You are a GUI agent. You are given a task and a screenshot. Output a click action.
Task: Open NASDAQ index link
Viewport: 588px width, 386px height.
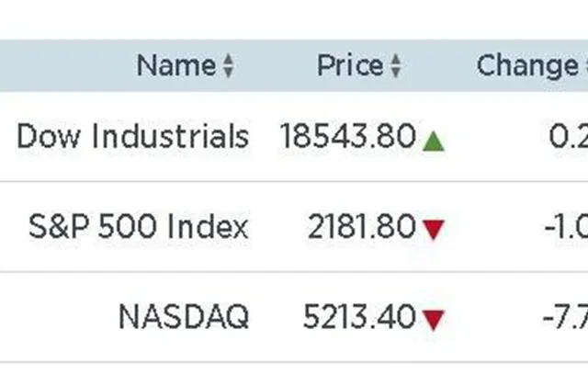184,317
